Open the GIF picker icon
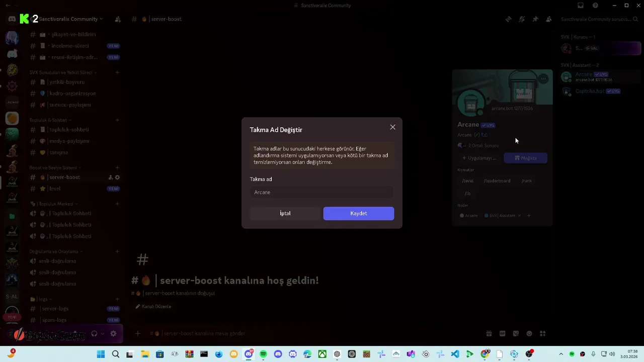Screen dimensions: 644x362 coord(502,333)
